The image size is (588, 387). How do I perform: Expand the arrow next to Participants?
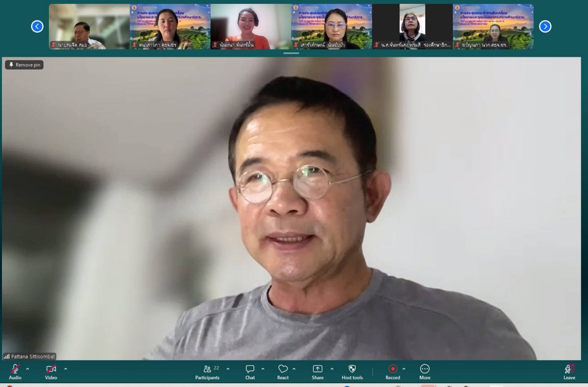tap(228, 369)
